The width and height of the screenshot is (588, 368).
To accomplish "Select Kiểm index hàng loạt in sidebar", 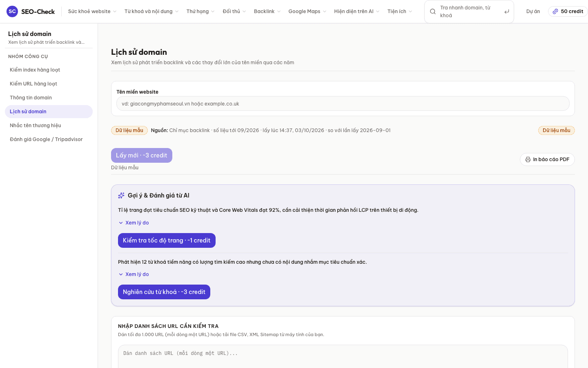I will tap(49, 70).
